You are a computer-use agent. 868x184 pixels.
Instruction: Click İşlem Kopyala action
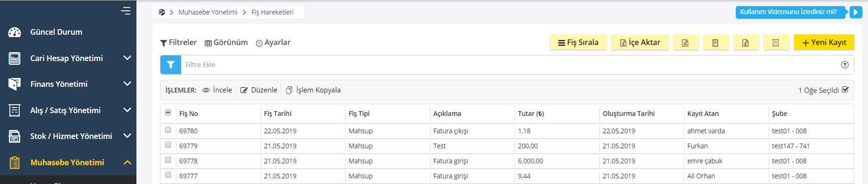pyautogui.click(x=313, y=90)
